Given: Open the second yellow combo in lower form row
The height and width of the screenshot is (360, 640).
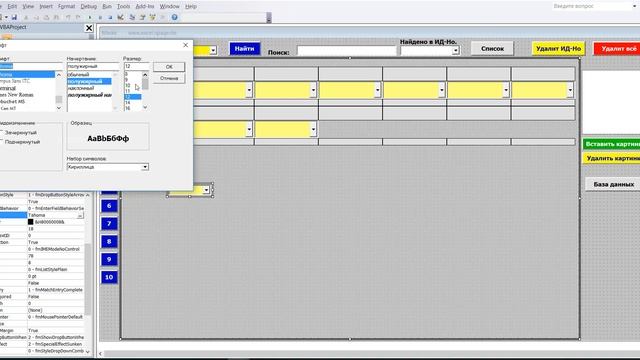Looking at the screenshot, I should point(313,129).
